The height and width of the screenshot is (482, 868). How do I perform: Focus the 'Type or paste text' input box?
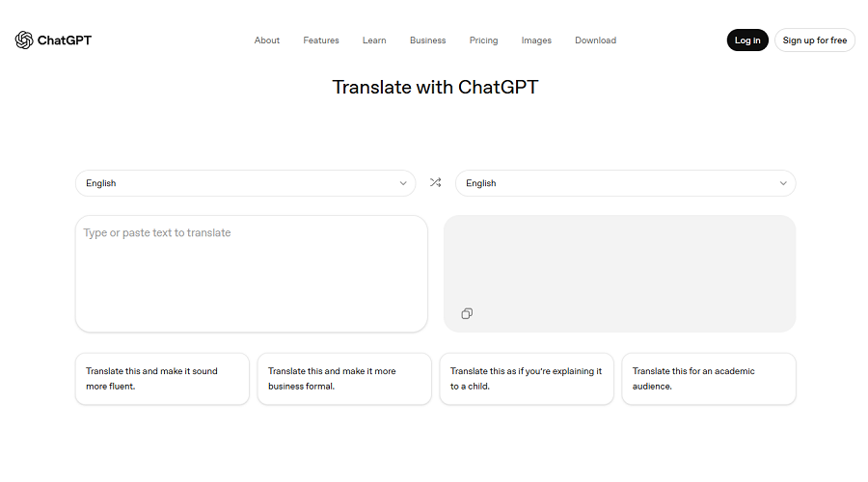pyautogui.click(x=251, y=273)
